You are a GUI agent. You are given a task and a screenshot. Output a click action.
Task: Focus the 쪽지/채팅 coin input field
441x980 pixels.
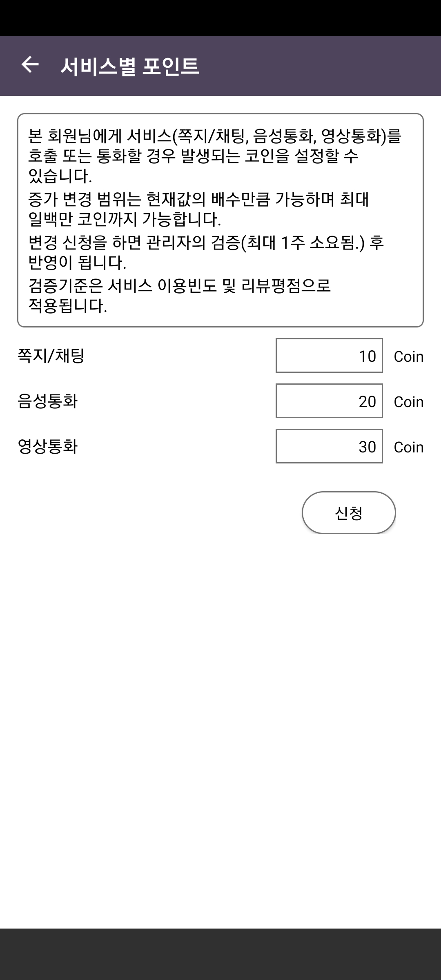point(329,356)
